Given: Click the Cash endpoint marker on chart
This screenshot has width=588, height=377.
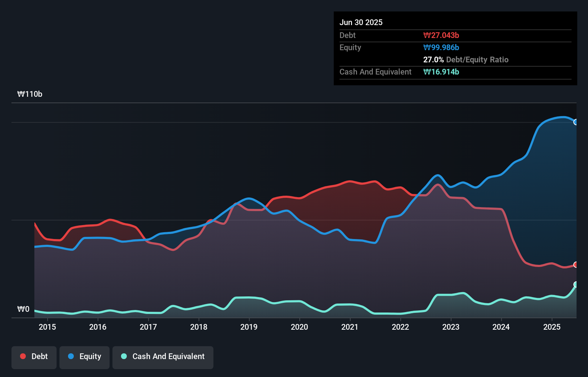Looking at the screenshot, I should click(576, 285).
